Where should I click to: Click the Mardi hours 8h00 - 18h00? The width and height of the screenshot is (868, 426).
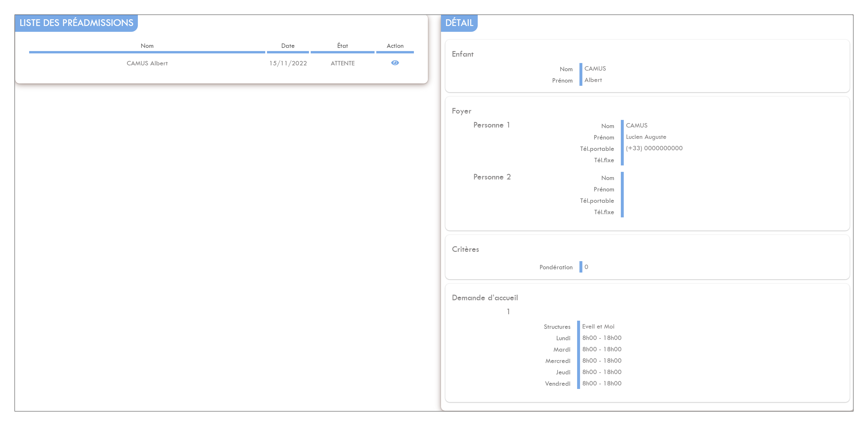(x=602, y=350)
